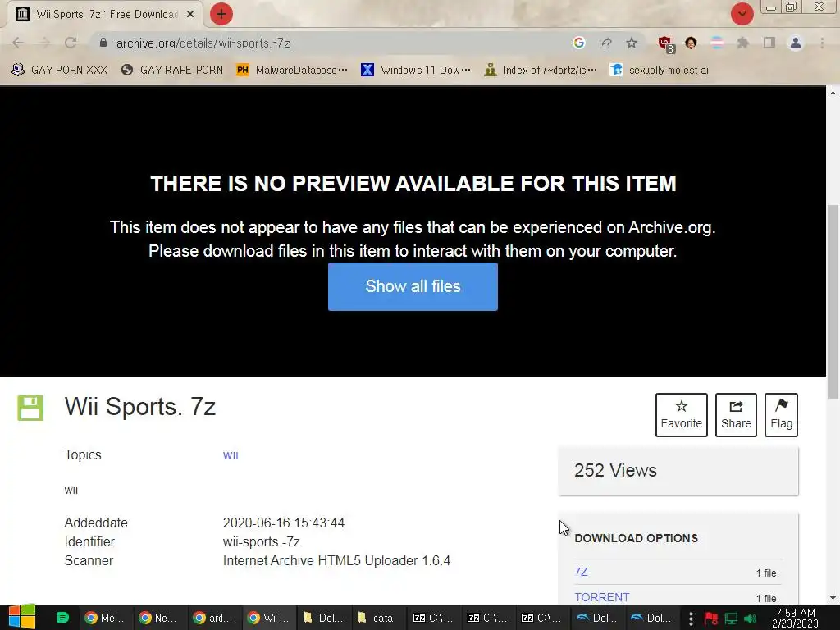Click the browser forward arrow
This screenshot has width=840, height=630.
44,43
